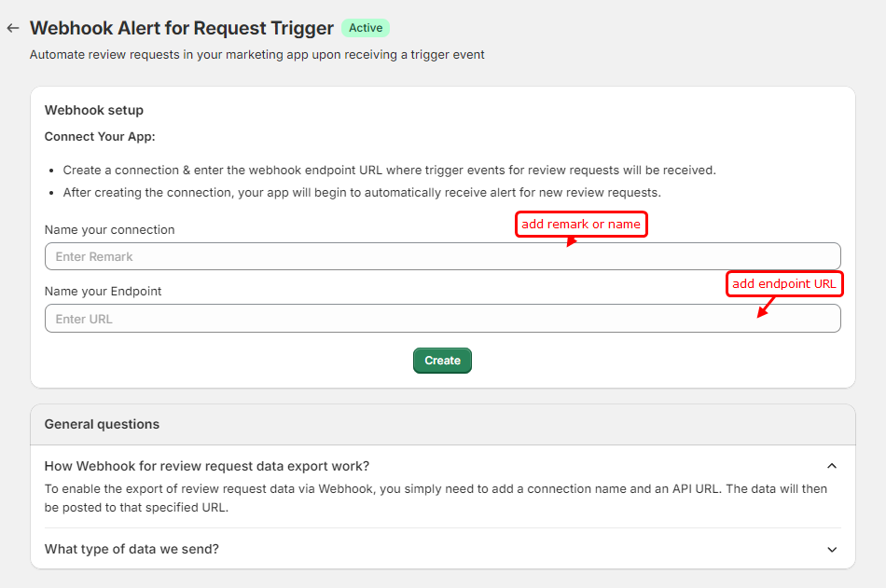This screenshot has width=886, height=588.
Task: Open the 'What type of data we send?' question
Action: pyautogui.click(x=132, y=549)
